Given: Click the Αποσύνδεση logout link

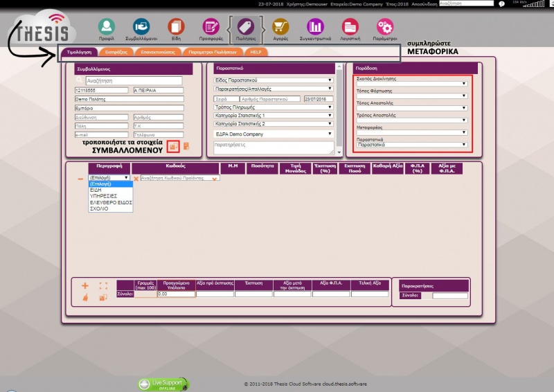Looking at the screenshot, I should tap(422, 4).
